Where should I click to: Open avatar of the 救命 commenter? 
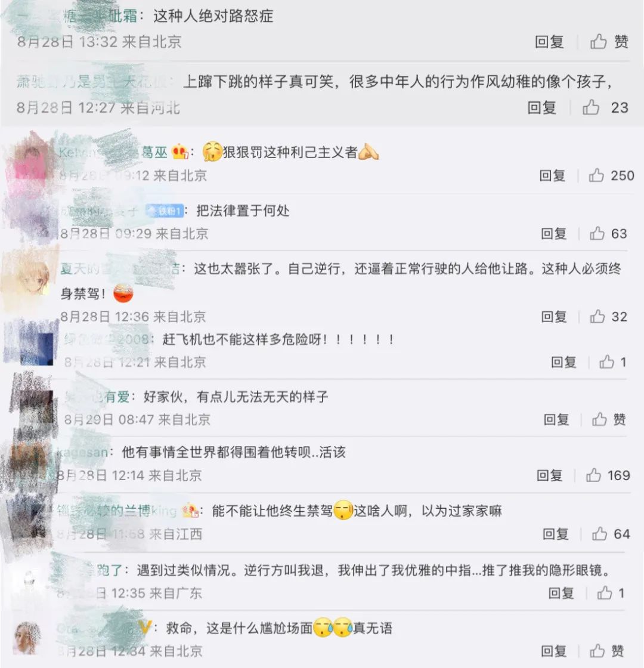[28, 637]
